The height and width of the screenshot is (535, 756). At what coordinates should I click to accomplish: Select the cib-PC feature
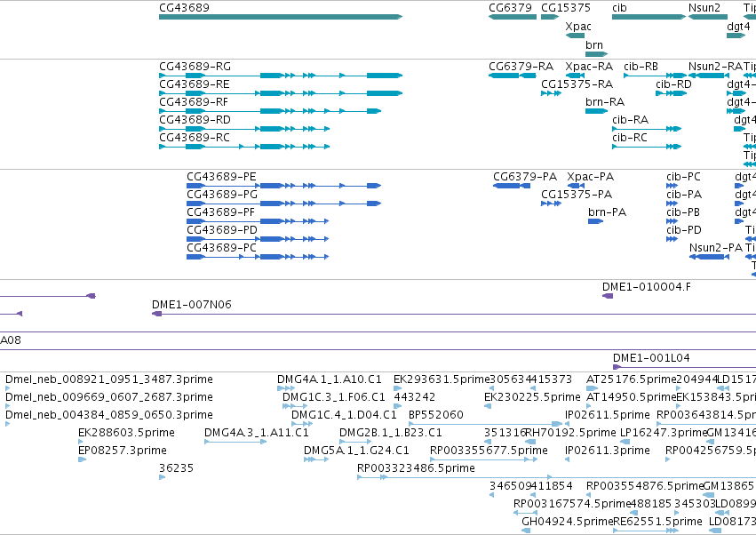point(672,186)
